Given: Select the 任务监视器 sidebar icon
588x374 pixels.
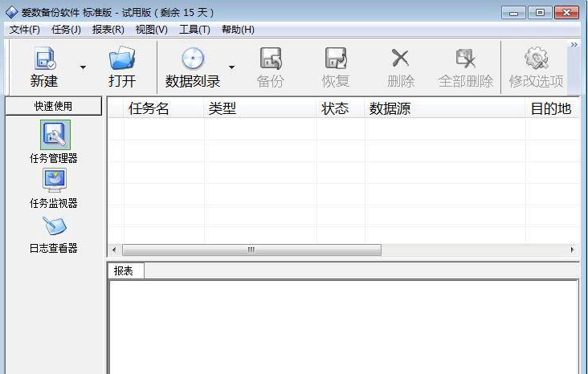Looking at the screenshot, I should [55, 181].
